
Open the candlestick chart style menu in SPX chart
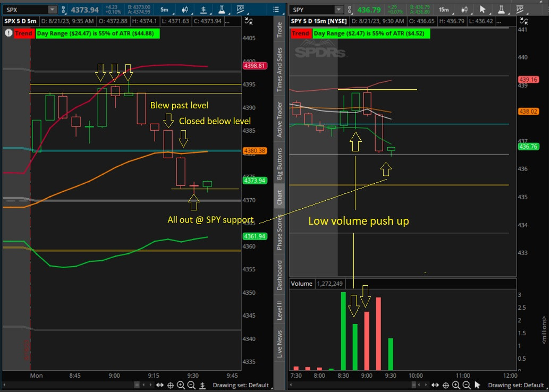tap(185, 10)
